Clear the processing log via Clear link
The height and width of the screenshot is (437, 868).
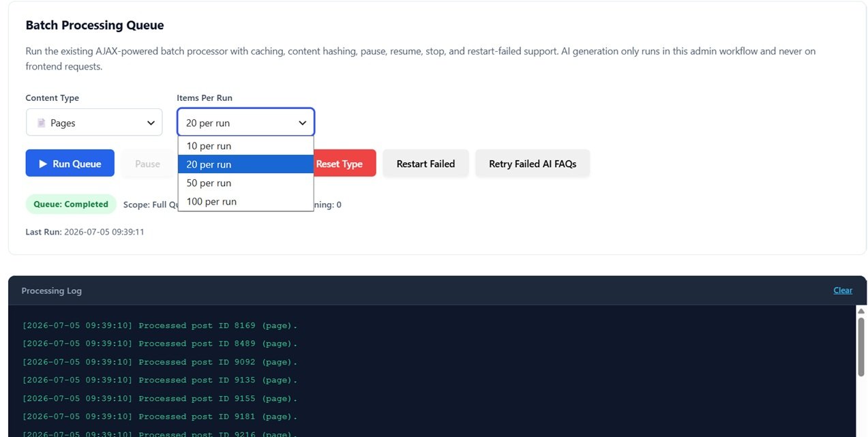click(x=843, y=290)
